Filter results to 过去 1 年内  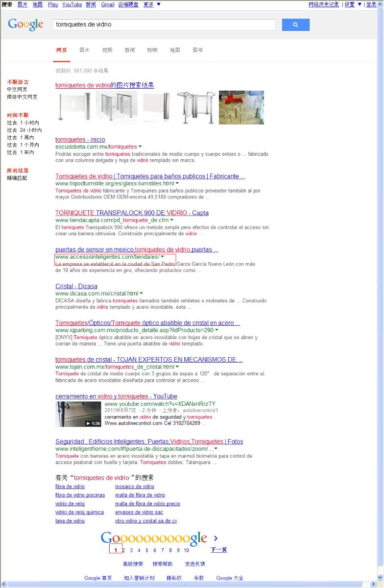tap(21, 152)
